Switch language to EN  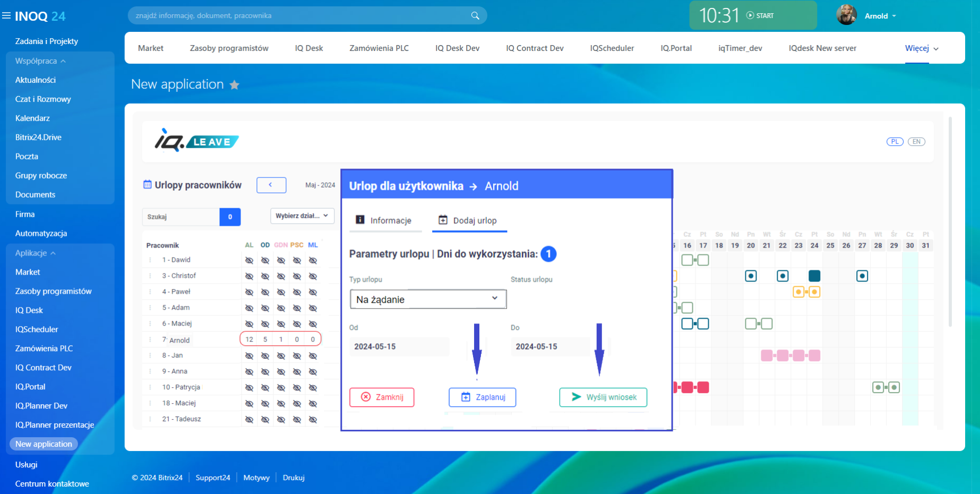[916, 142]
